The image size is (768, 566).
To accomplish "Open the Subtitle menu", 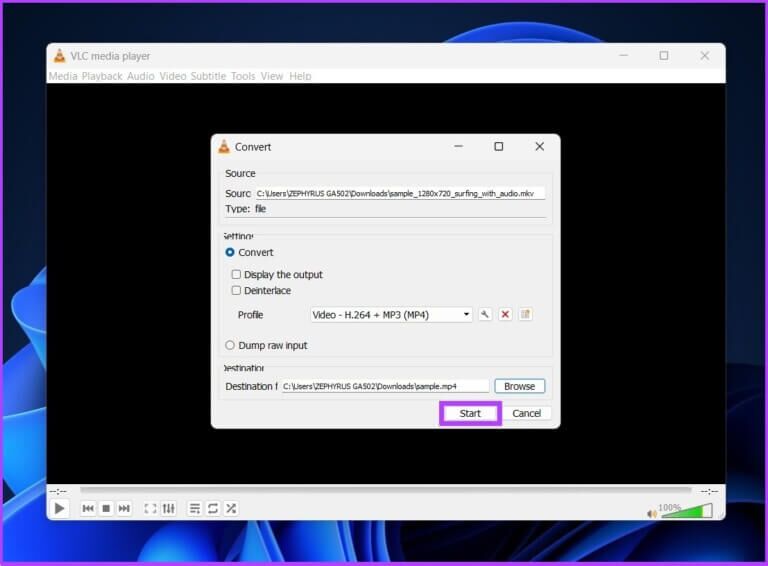I will coord(208,76).
